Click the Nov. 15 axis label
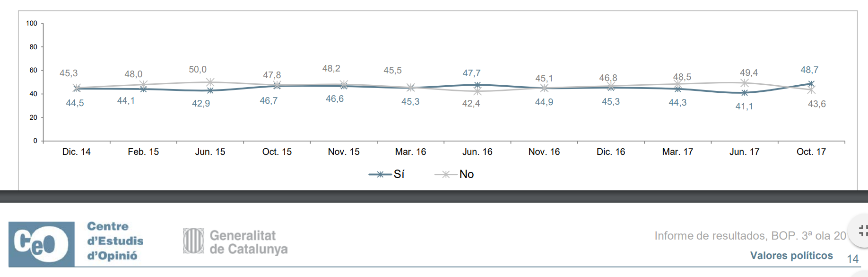 pos(344,152)
